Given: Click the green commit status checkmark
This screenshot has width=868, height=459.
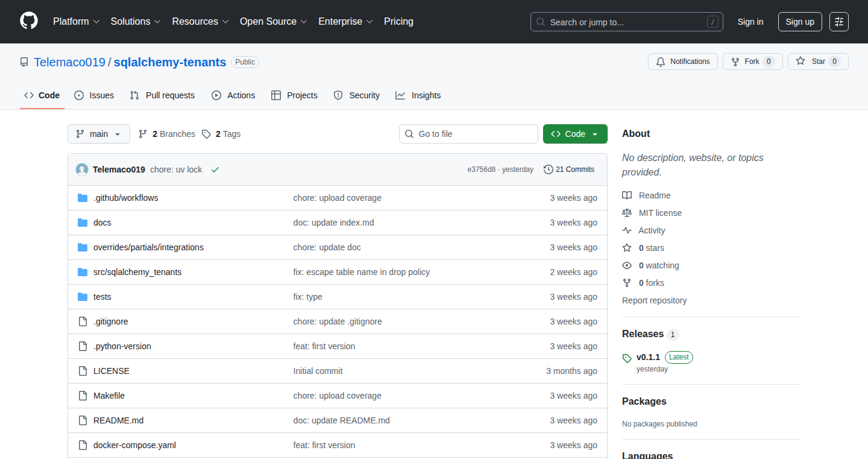Looking at the screenshot, I should click(x=215, y=169).
